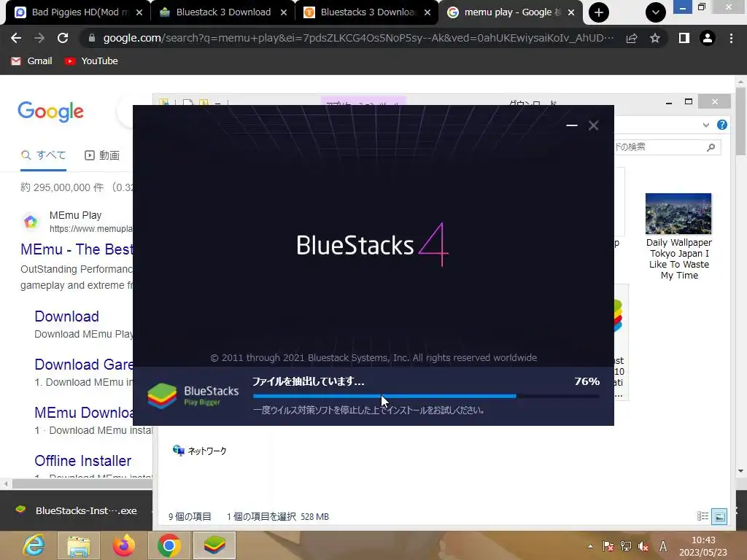Close the memu play Google tab
This screenshot has width=747, height=560.
(x=570, y=12)
